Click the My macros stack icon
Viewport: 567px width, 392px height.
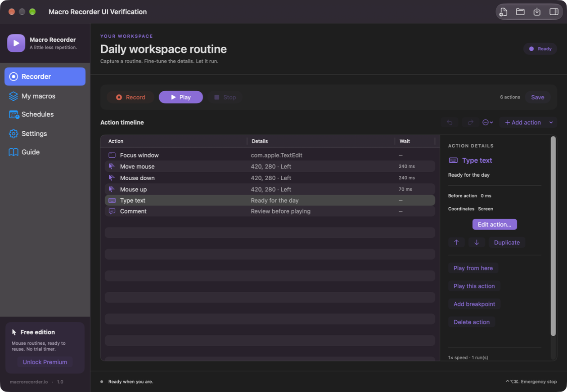13,96
